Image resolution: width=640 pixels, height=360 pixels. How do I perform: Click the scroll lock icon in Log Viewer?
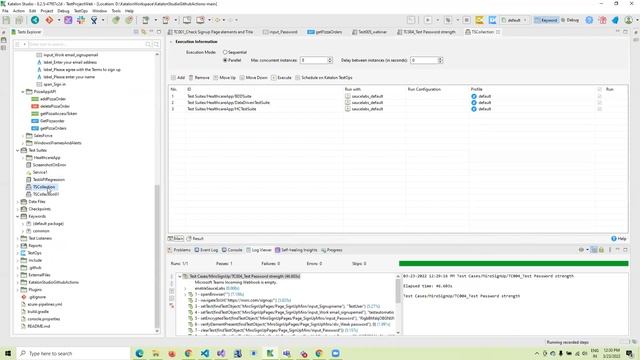pos(601,250)
